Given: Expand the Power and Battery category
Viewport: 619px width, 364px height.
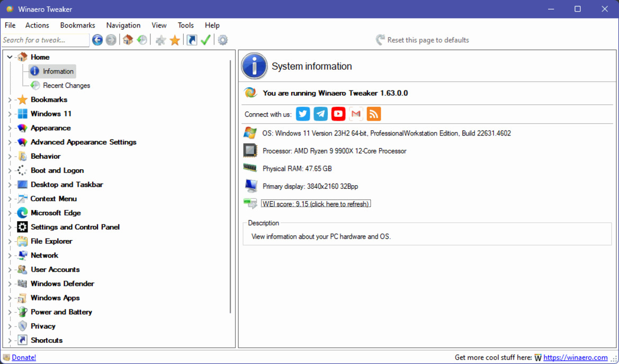Looking at the screenshot, I should 9,312.
